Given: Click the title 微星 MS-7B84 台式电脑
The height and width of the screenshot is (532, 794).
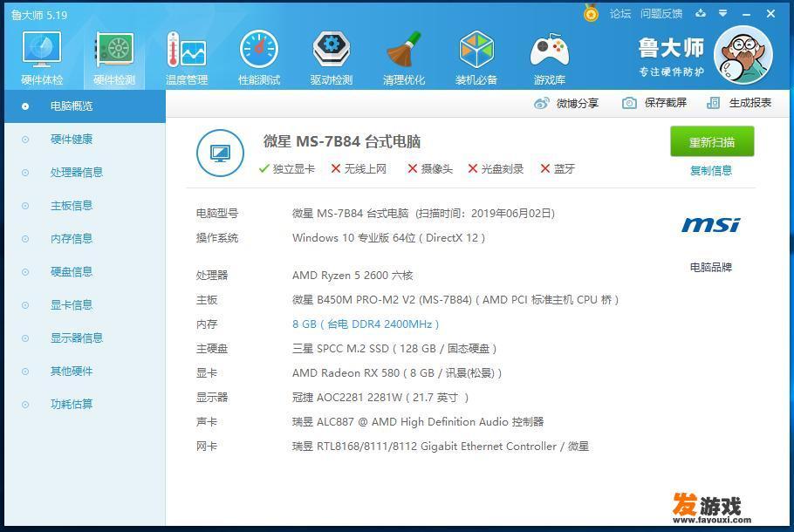Looking at the screenshot, I should 342,142.
